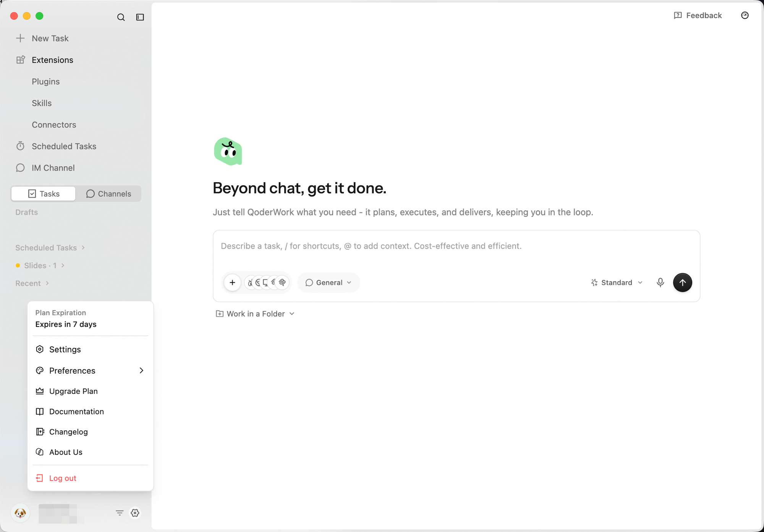764x532 pixels.
Task: Click the Drafts label
Action: (x=27, y=212)
